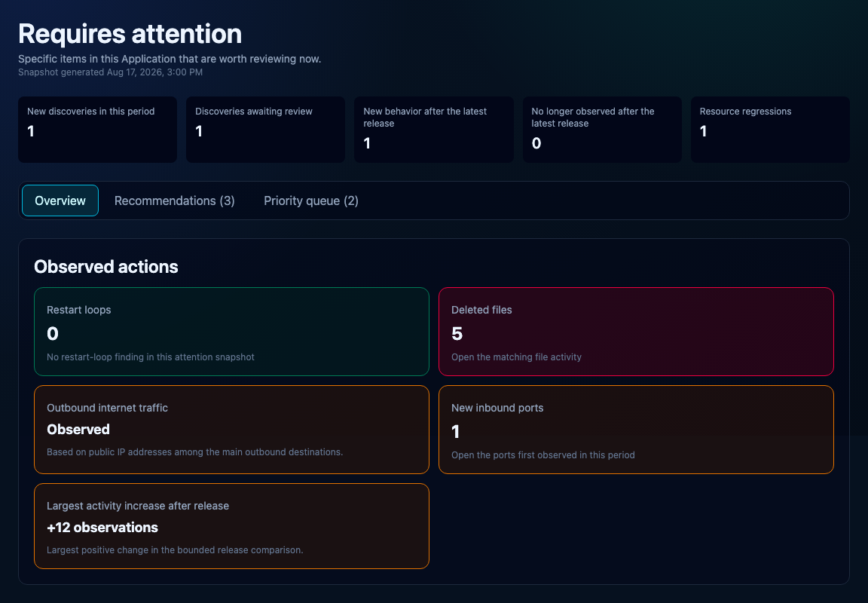This screenshot has width=868, height=603.
Task: Click the Based on public IP addresses description
Action: click(195, 451)
